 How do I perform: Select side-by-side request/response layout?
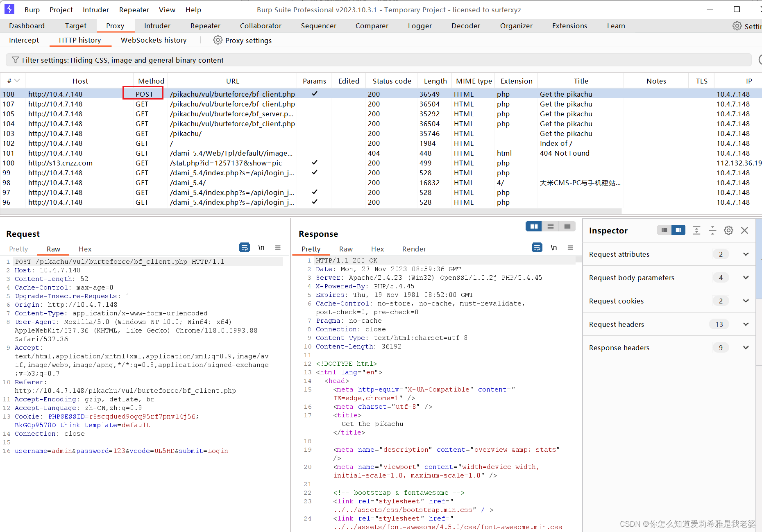(534, 226)
